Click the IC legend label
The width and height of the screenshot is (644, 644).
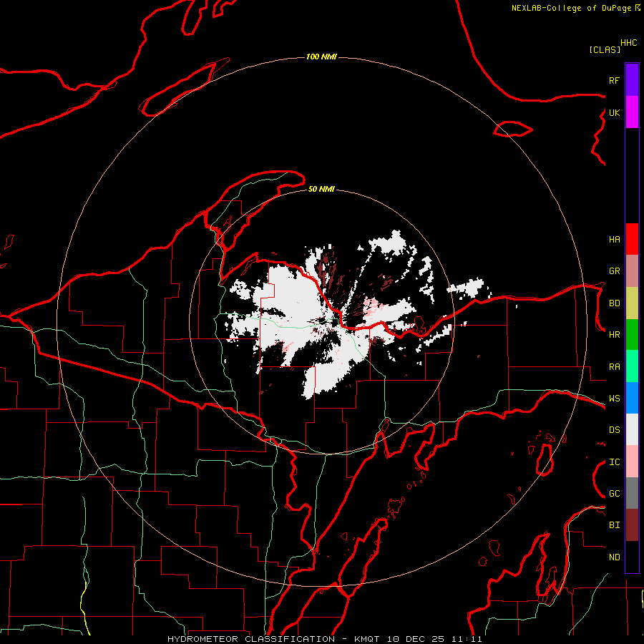tap(614, 462)
